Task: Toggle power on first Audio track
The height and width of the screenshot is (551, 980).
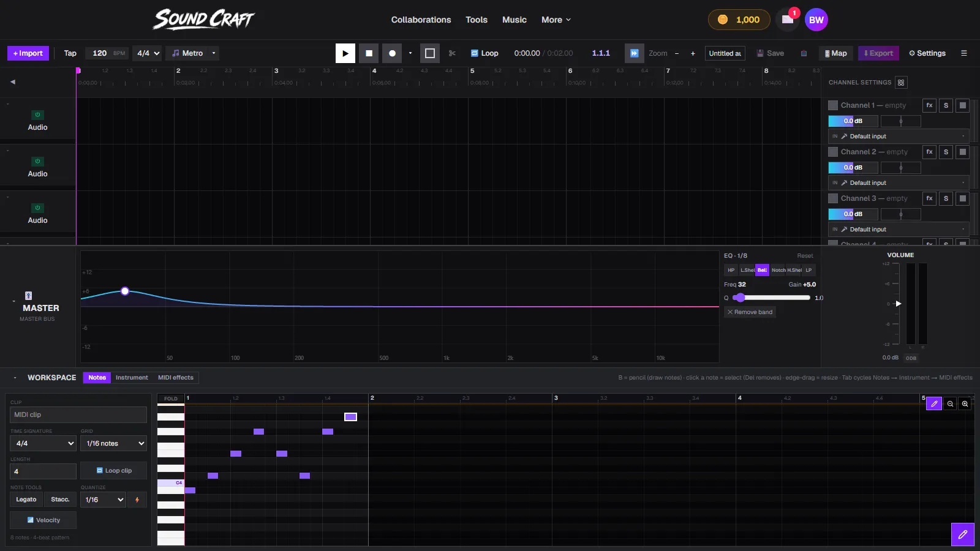Action: tap(37, 114)
